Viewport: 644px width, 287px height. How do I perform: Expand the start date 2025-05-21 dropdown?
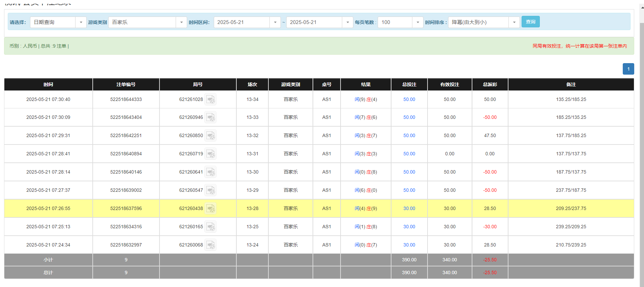tap(275, 22)
